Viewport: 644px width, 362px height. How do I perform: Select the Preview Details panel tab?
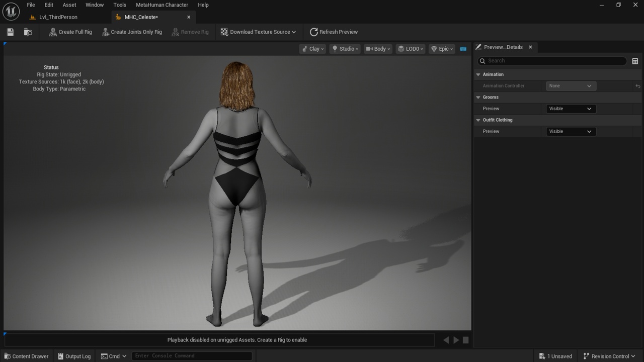tap(503, 47)
